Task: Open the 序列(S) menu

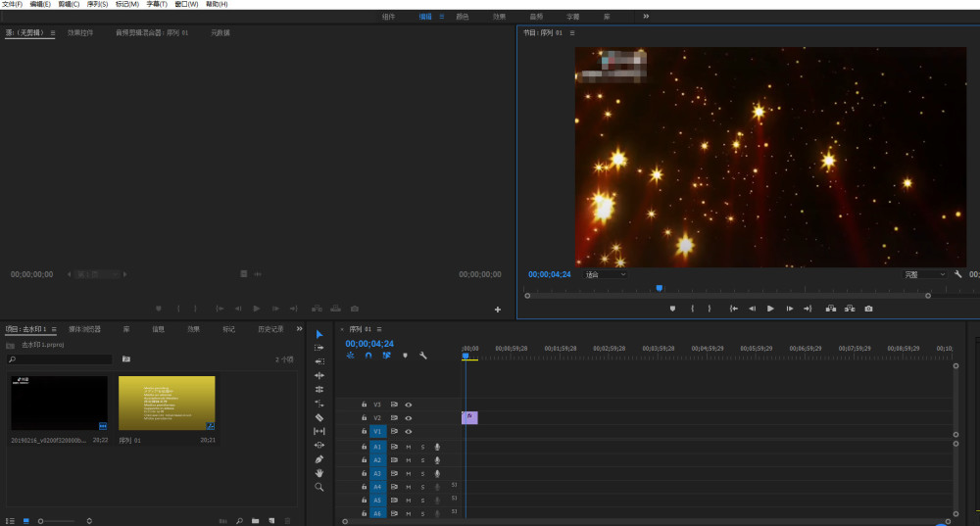Action: [97, 4]
